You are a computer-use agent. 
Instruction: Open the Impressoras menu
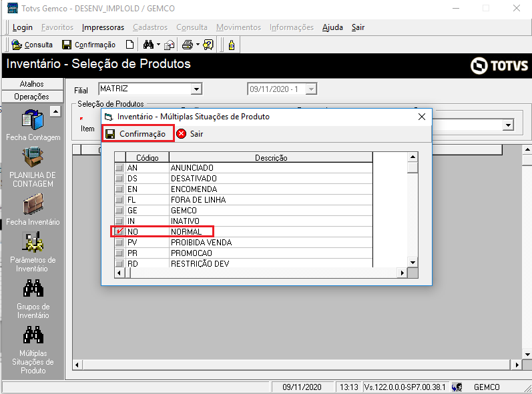click(x=103, y=27)
